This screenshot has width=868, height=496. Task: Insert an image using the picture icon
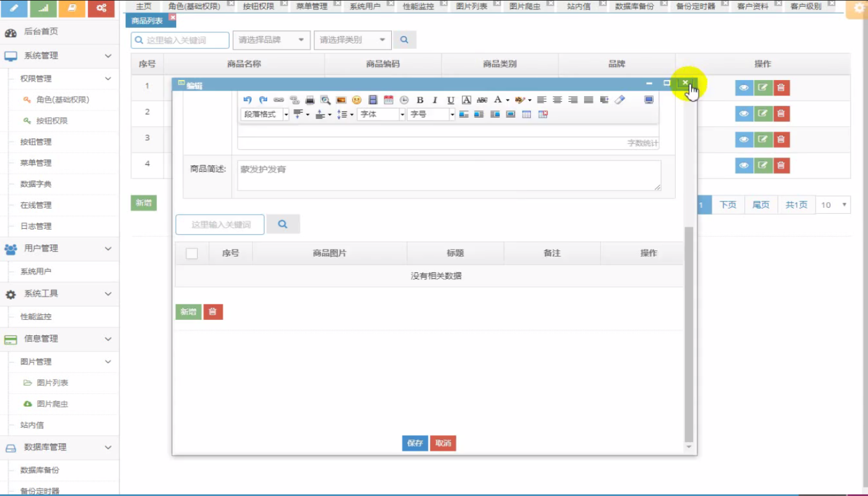[341, 100]
